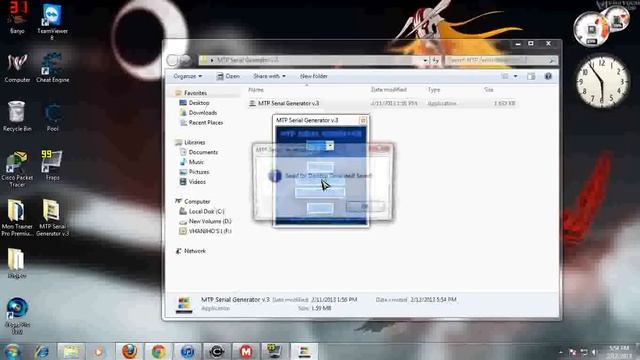
Task: Click the MTP Serial Generator taskbar button
Action: click(x=304, y=351)
